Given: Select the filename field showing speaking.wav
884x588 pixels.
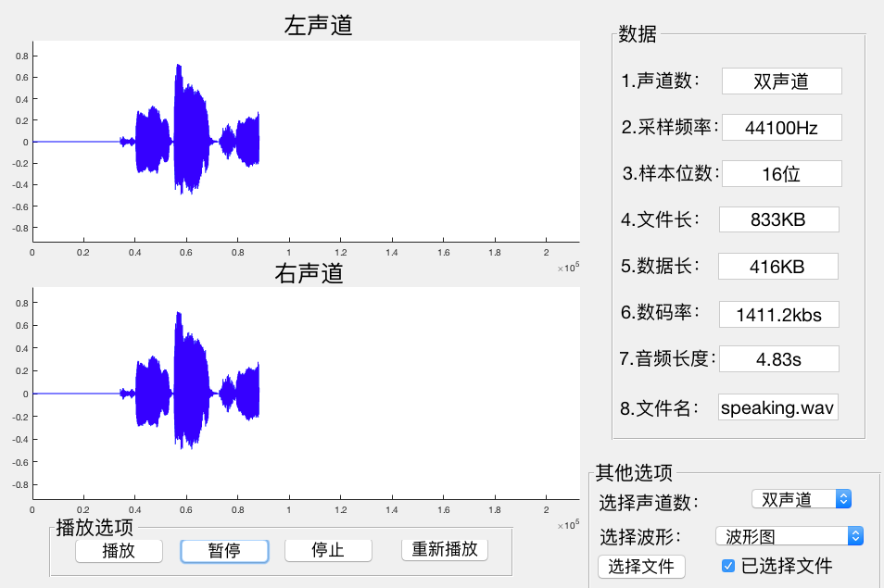Looking at the screenshot, I should click(777, 407).
